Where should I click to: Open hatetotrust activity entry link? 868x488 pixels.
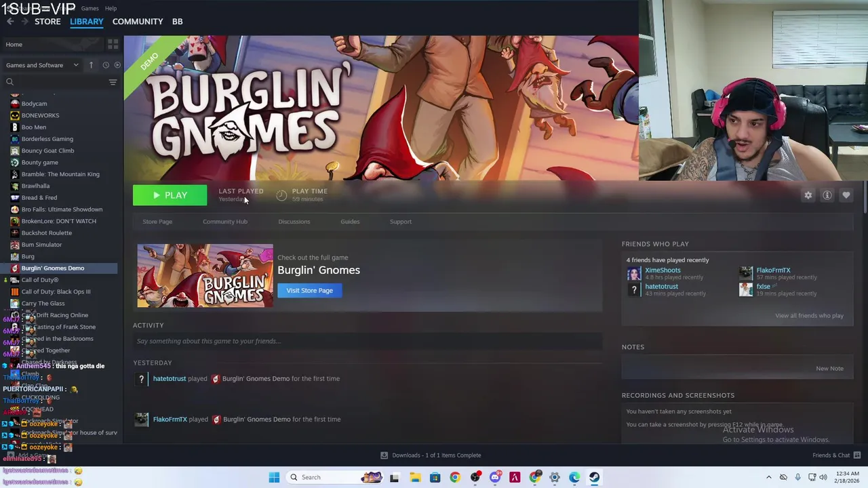pyautogui.click(x=169, y=378)
